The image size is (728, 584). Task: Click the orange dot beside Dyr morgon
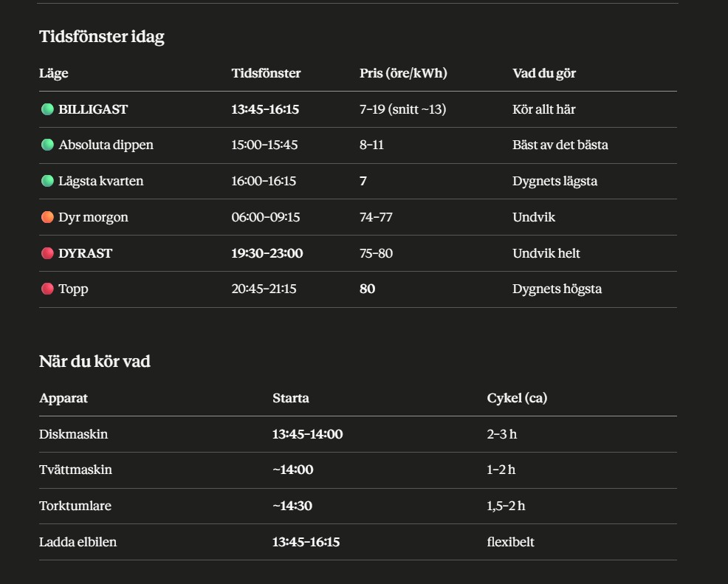(x=47, y=217)
